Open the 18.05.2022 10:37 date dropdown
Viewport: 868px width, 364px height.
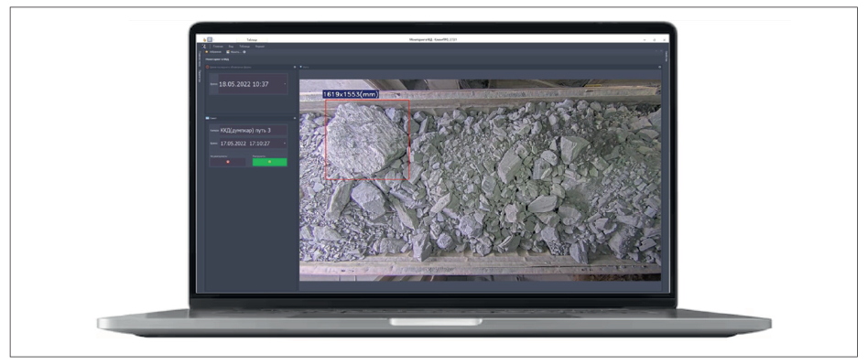(285, 84)
